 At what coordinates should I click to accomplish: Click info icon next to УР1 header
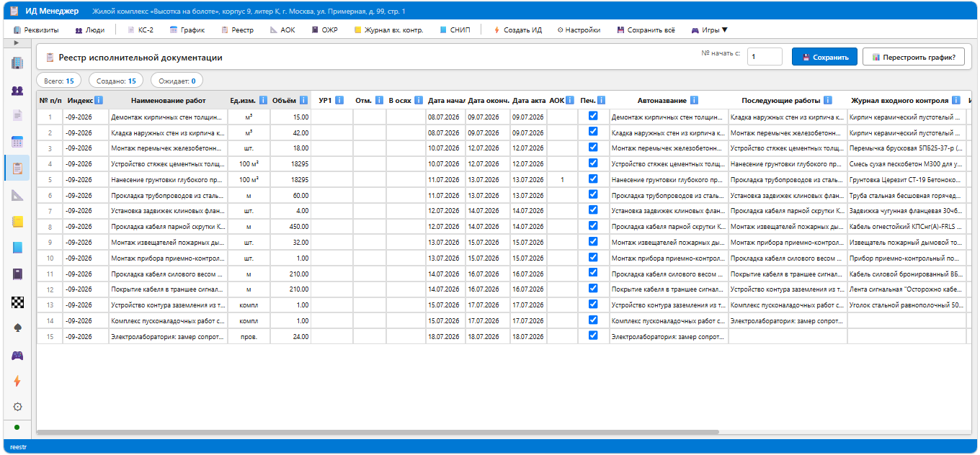[x=339, y=101]
